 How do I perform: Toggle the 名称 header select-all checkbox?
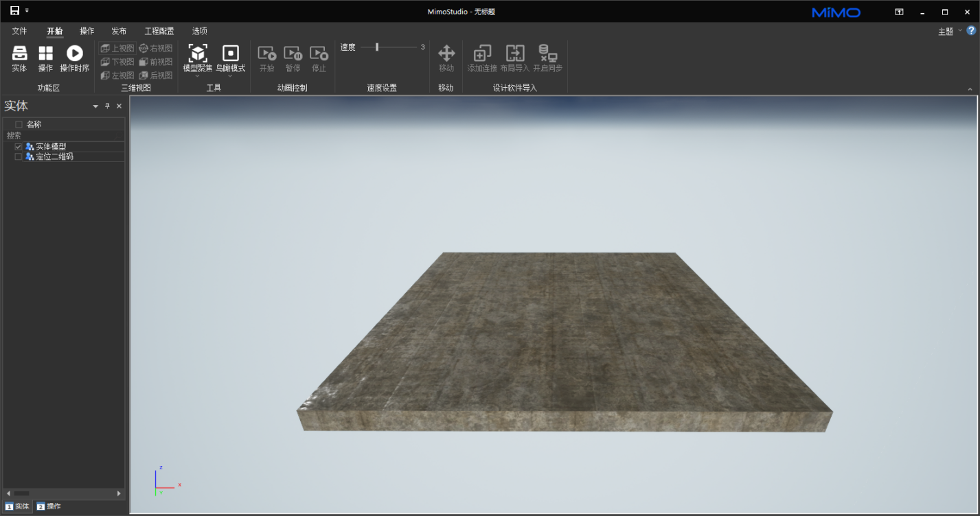tap(19, 124)
